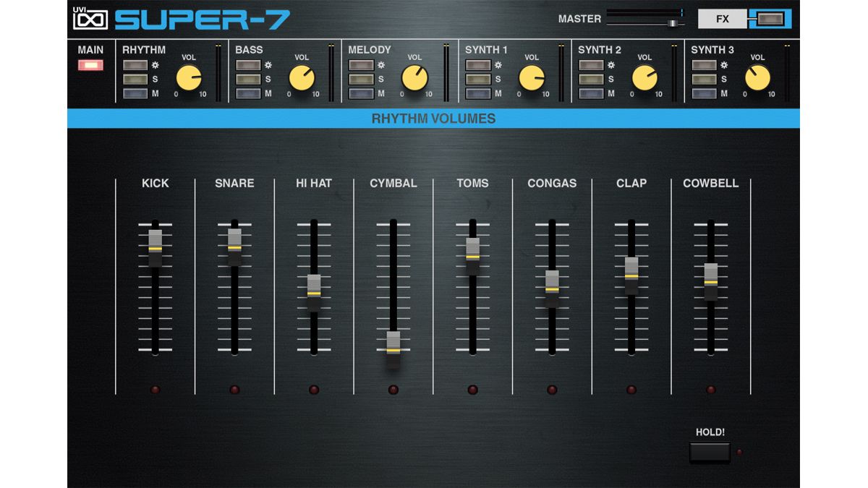Solo the BASS track
This screenshot has width=868, height=488.
[x=248, y=80]
